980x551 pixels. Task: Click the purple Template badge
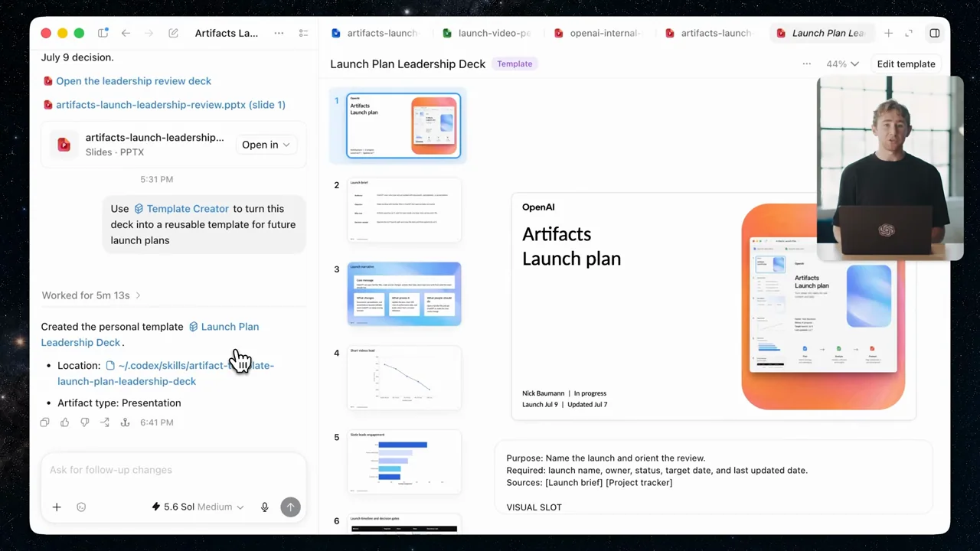coord(514,64)
